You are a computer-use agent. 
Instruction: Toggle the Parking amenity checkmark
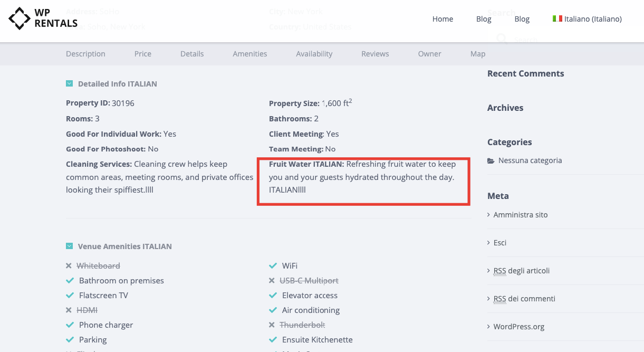[x=70, y=339]
